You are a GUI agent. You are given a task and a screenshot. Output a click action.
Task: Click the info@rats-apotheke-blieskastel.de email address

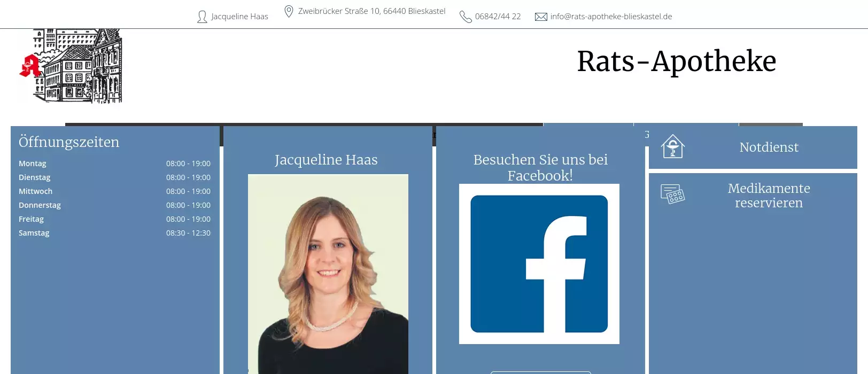coord(611,17)
